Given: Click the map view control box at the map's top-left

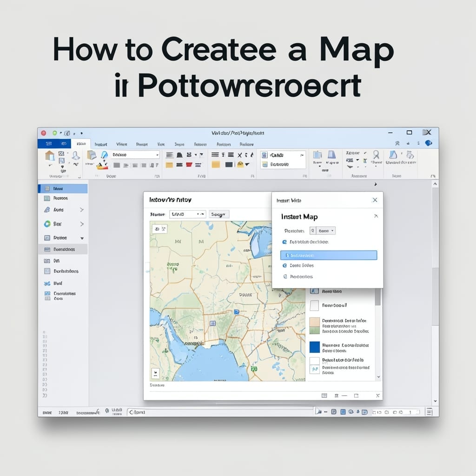Looking at the screenshot, I should tap(159, 229).
